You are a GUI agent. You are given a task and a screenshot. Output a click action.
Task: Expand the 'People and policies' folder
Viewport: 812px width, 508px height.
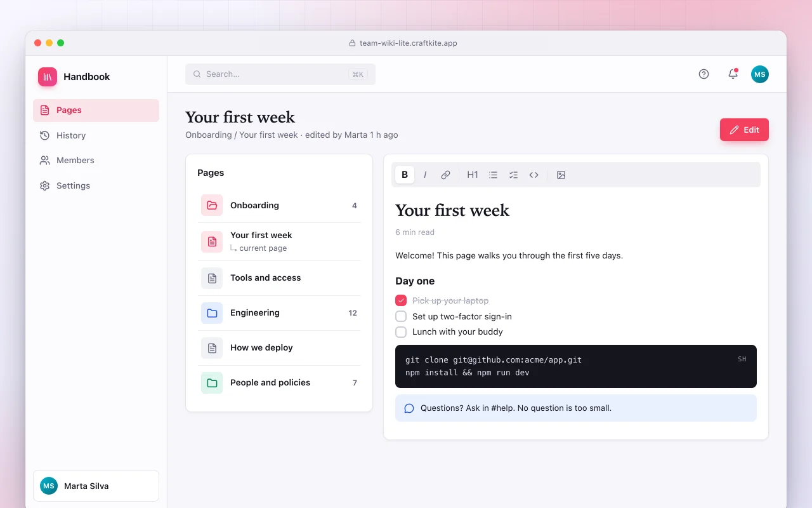pos(279,383)
